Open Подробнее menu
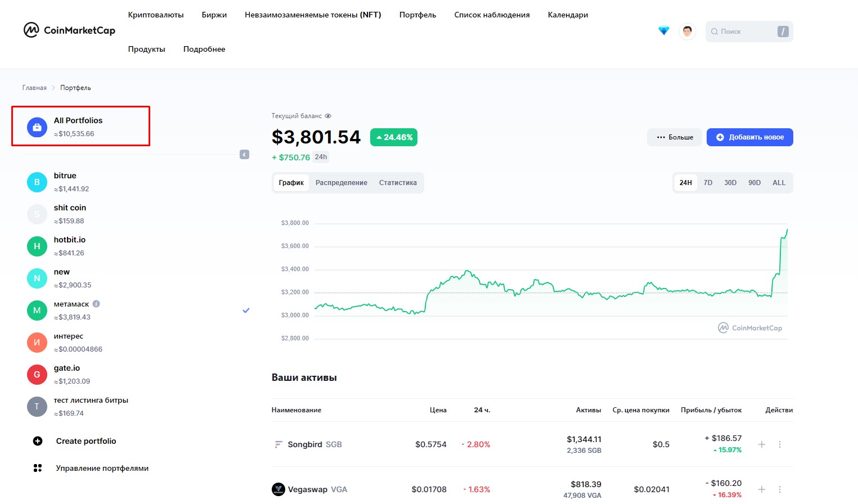 click(x=204, y=49)
